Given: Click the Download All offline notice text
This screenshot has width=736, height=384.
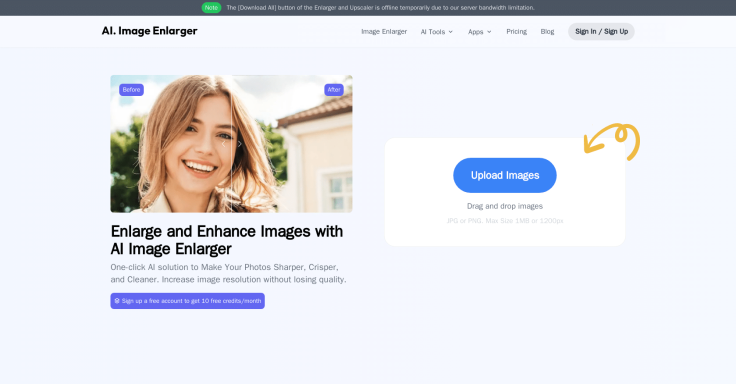Looking at the screenshot, I should (x=380, y=8).
